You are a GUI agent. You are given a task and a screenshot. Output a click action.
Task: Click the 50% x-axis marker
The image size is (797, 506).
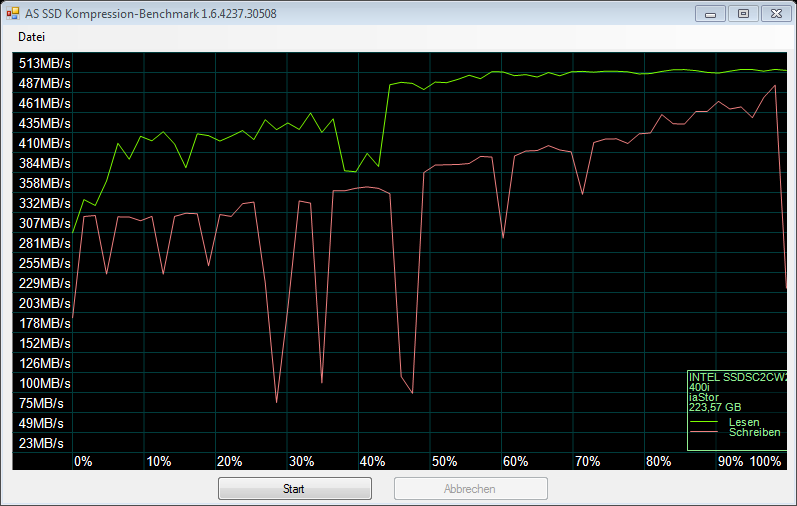[x=444, y=461]
